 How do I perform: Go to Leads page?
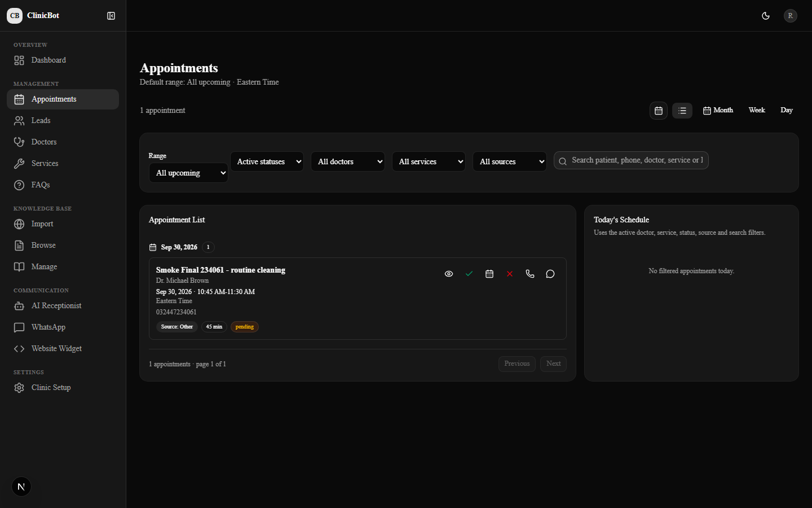pos(63,121)
